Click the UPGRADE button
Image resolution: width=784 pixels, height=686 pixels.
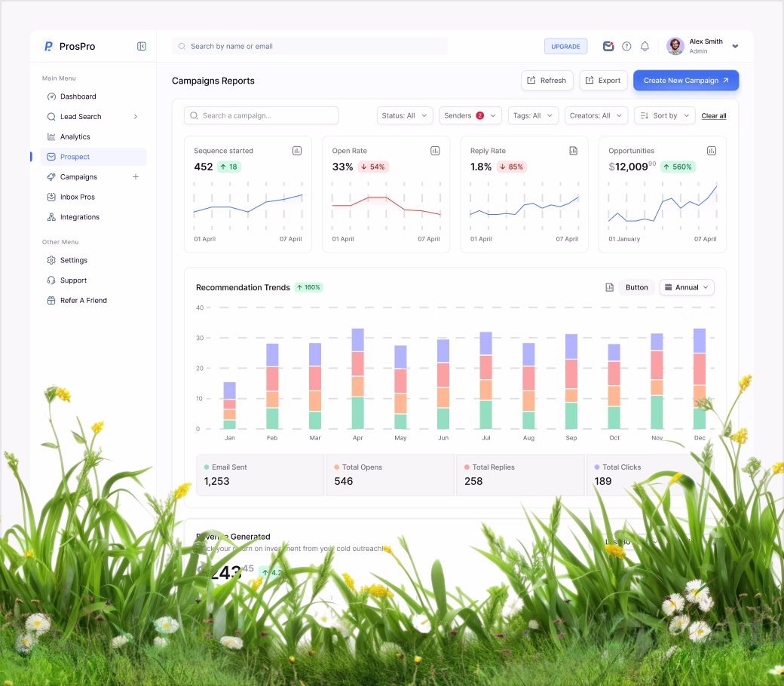565,47
